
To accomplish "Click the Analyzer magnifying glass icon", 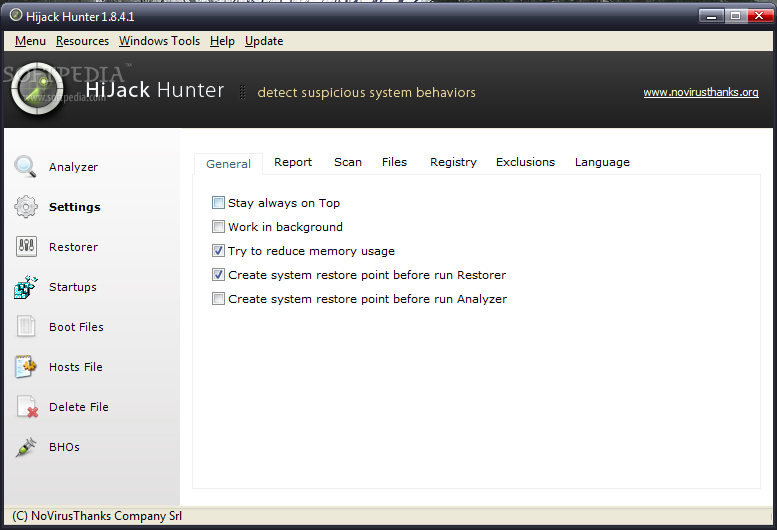I will tap(25, 166).
